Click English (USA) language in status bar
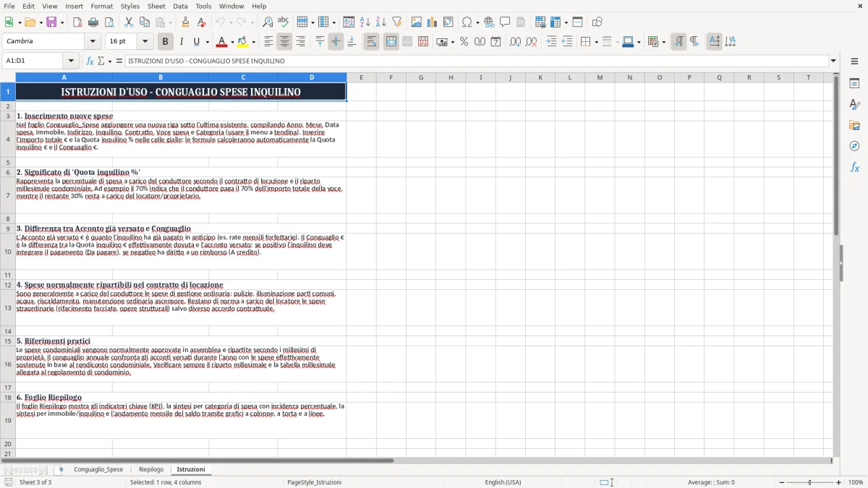Screen dimensions: 868x488 pyautogui.click(x=503, y=482)
